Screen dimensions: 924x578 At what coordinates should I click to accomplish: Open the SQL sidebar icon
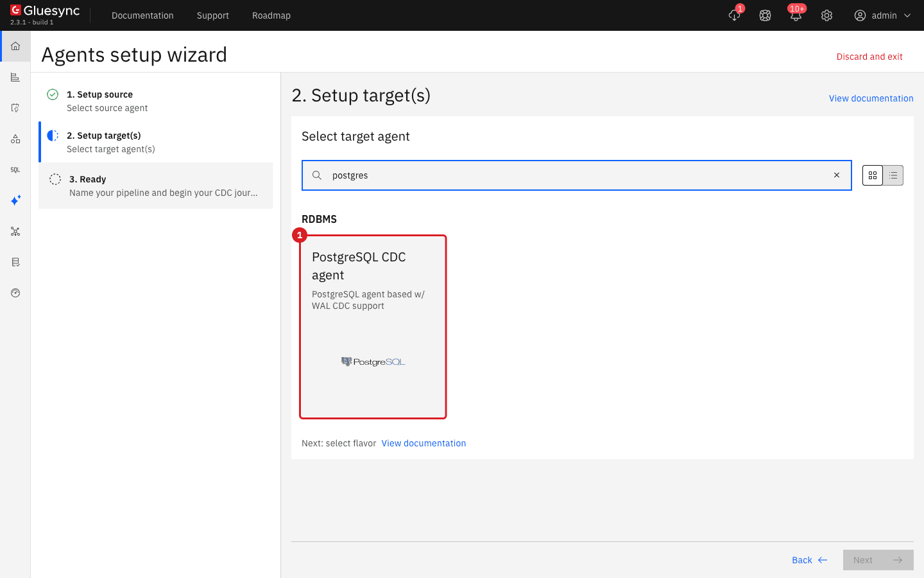(15, 170)
